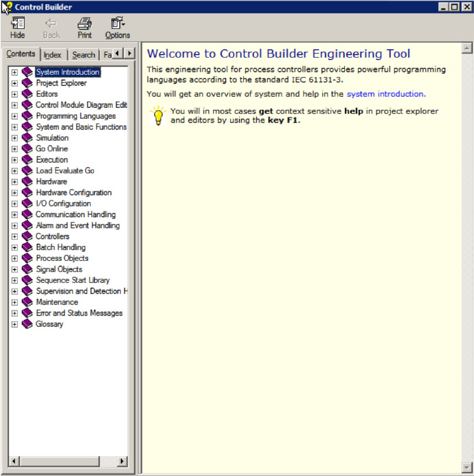Select the Go Online tree item

pos(52,149)
